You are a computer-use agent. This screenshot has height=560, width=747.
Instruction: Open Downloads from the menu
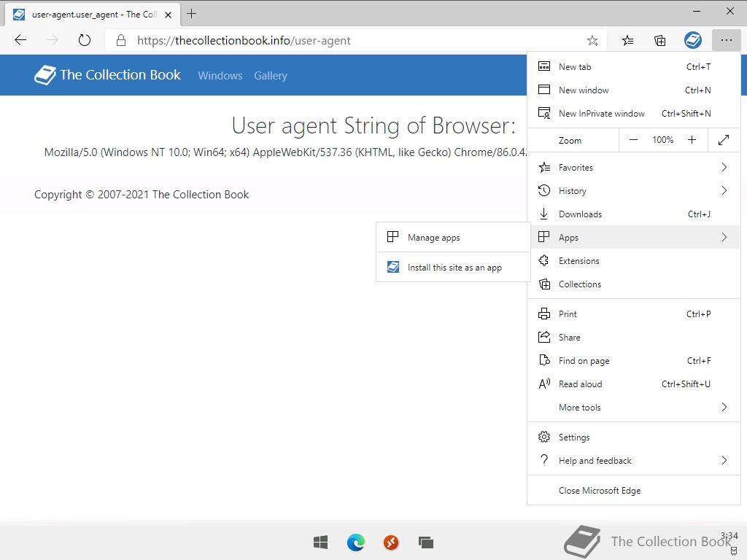(x=634, y=214)
